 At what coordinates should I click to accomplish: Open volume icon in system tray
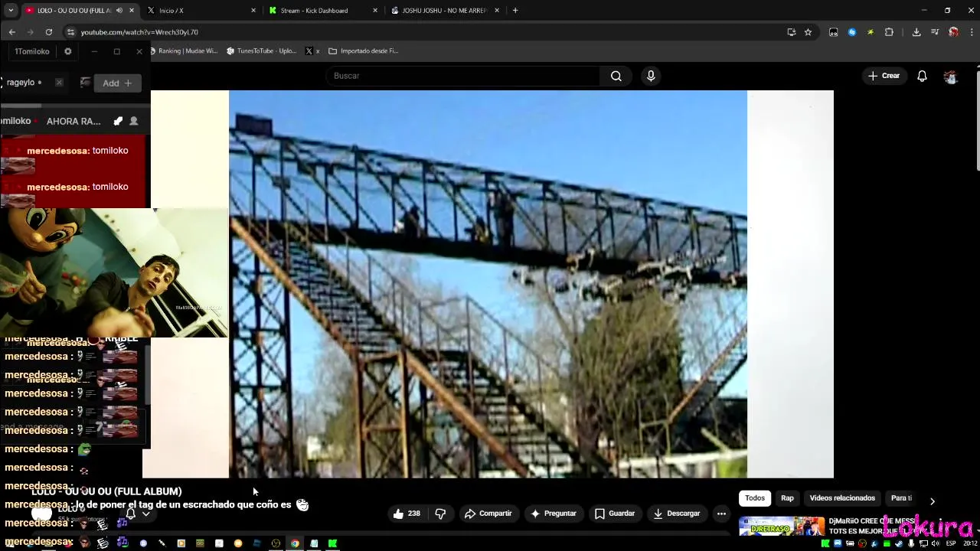935,543
